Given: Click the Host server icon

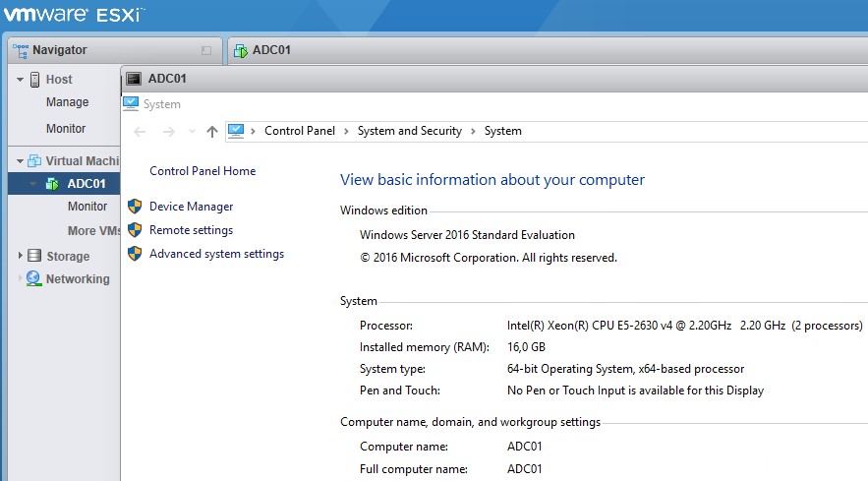Looking at the screenshot, I should [34, 80].
